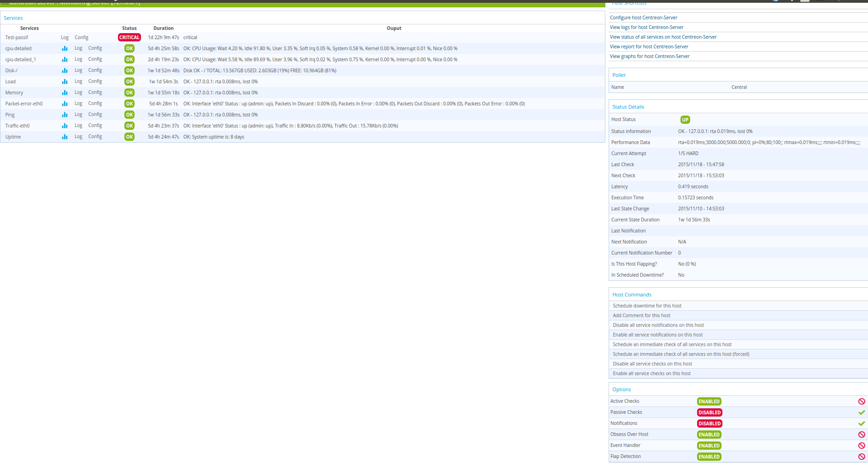View status of all services on host
868x464 pixels.
coord(663,37)
